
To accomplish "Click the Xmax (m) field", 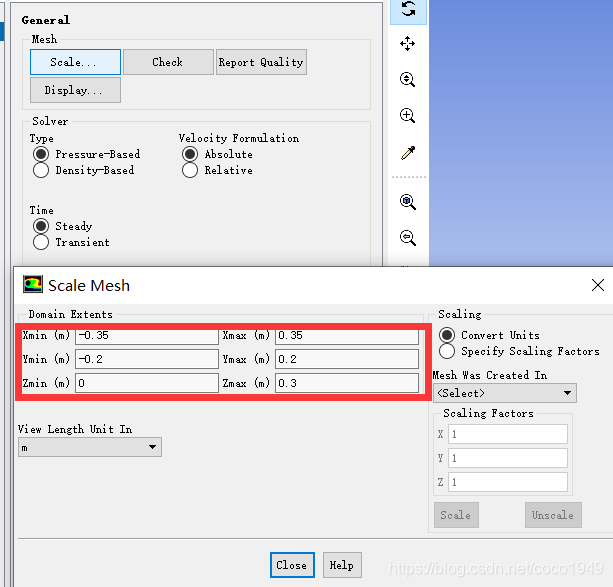I will coord(347,336).
